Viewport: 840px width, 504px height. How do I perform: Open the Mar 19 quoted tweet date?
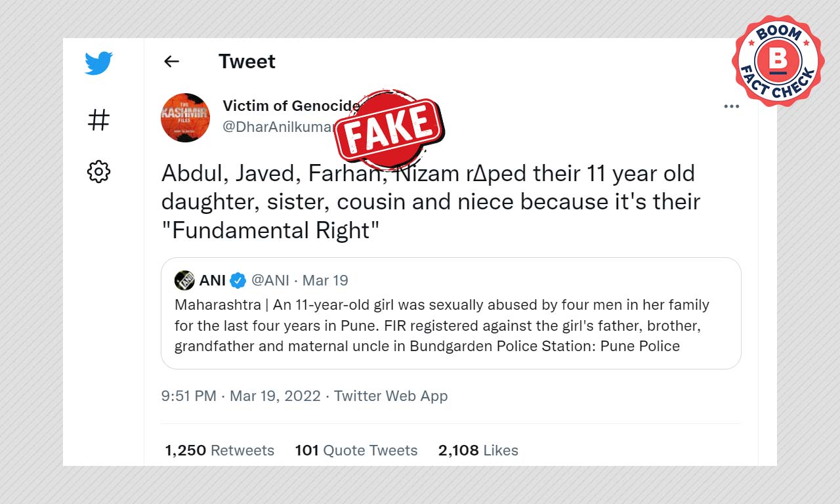[x=325, y=280]
